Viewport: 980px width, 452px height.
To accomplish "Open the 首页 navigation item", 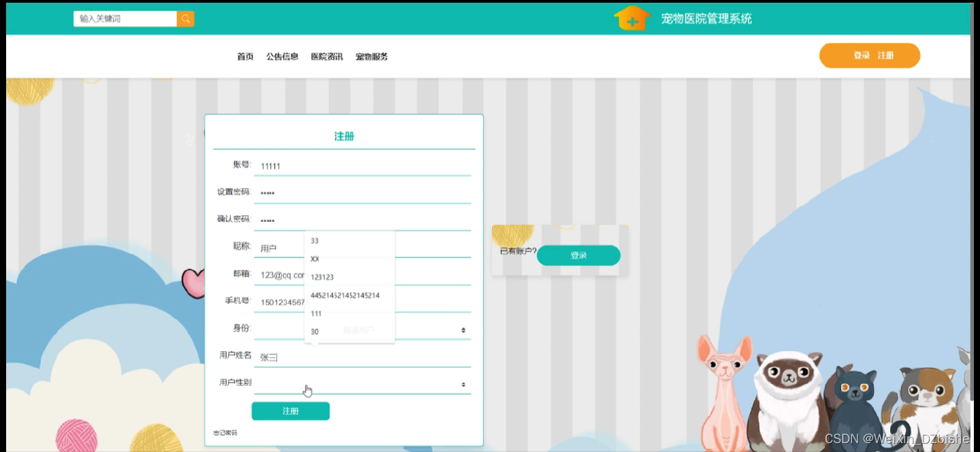I will pyautogui.click(x=245, y=56).
